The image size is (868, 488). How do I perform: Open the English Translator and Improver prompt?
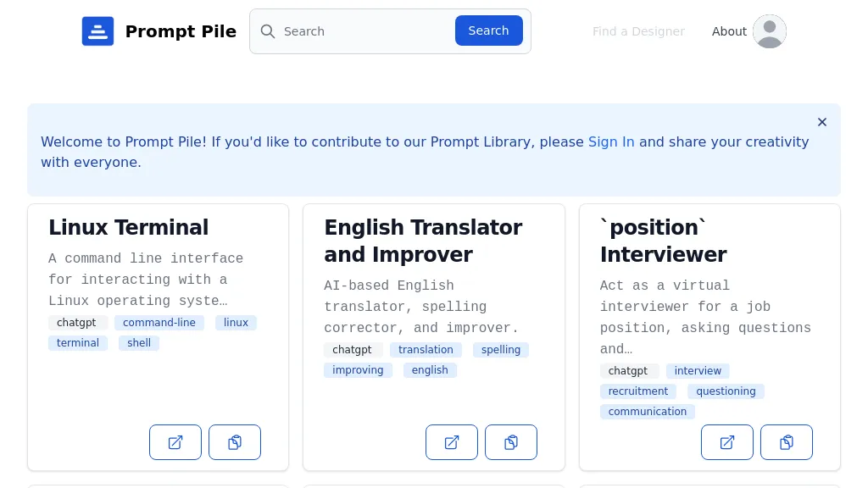tap(452, 442)
